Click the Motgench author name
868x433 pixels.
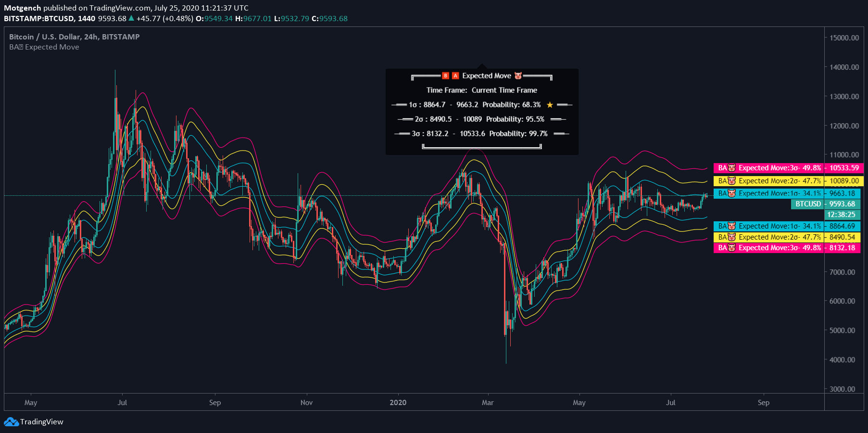(x=23, y=8)
